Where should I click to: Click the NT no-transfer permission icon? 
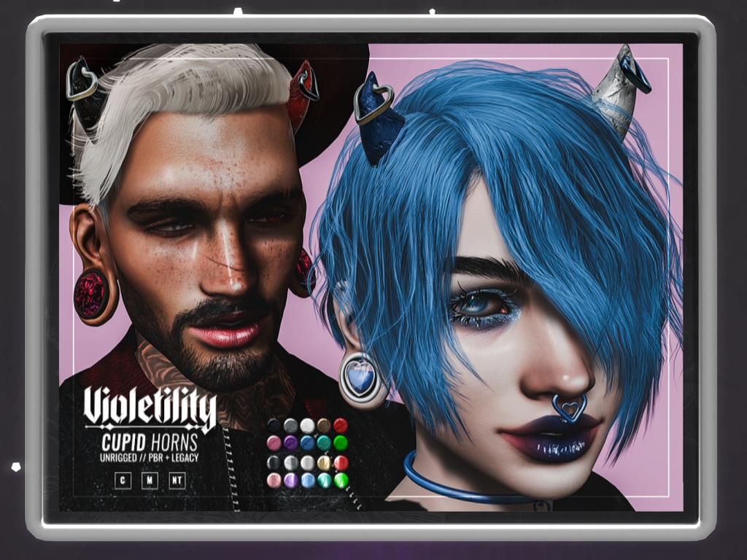tap(177, 481)
